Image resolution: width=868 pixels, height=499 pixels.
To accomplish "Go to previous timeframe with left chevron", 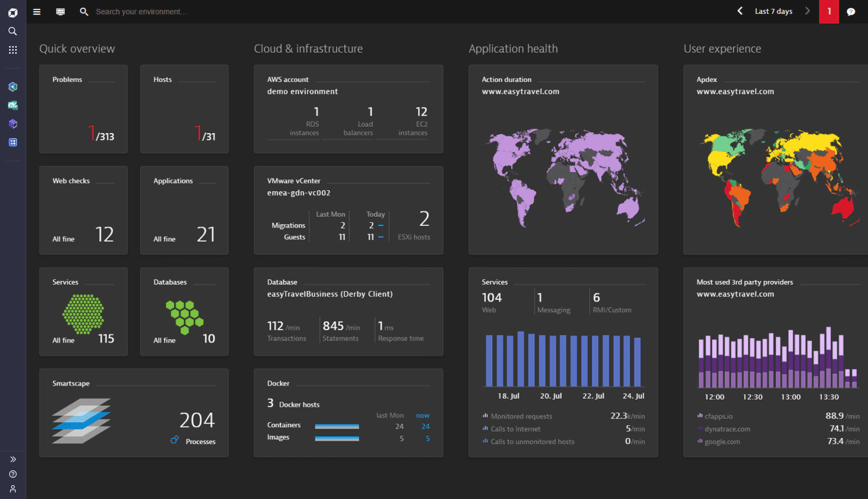I will point(740,11).
